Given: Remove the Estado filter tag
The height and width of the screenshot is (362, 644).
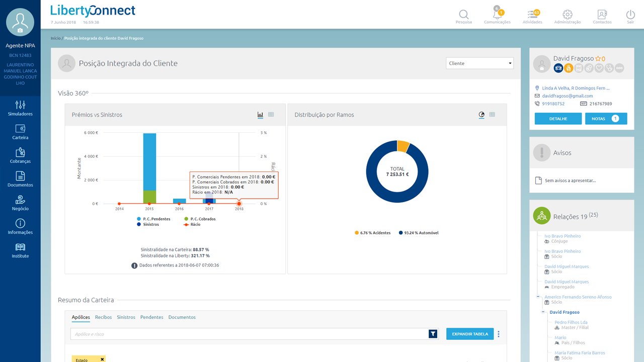Looking at the screenshot, I should coord(102,359).
